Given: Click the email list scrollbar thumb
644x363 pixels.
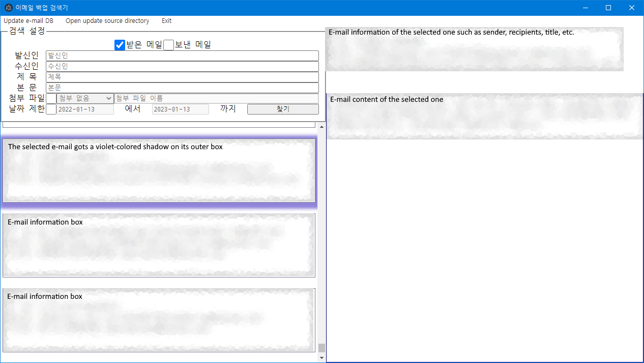Looking at the screenshot, I should (321, 348).
